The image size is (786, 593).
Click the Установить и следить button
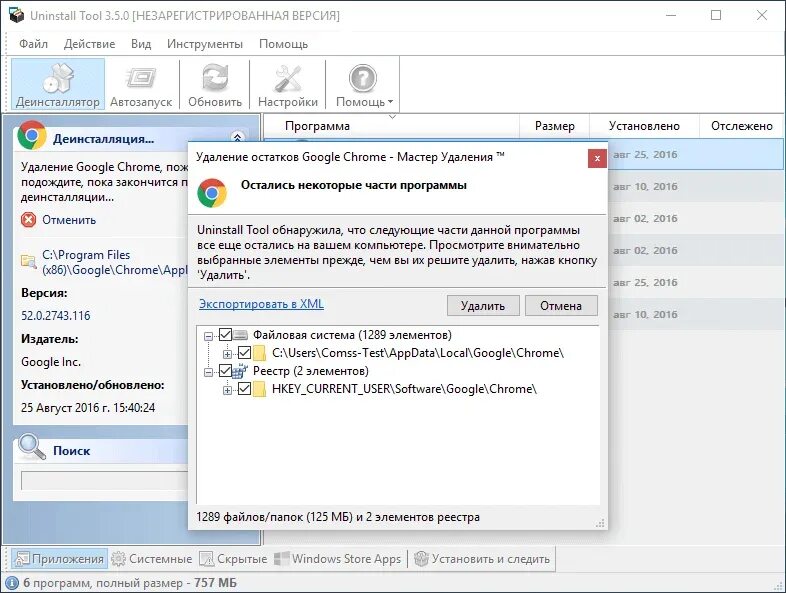coord(482,558)
